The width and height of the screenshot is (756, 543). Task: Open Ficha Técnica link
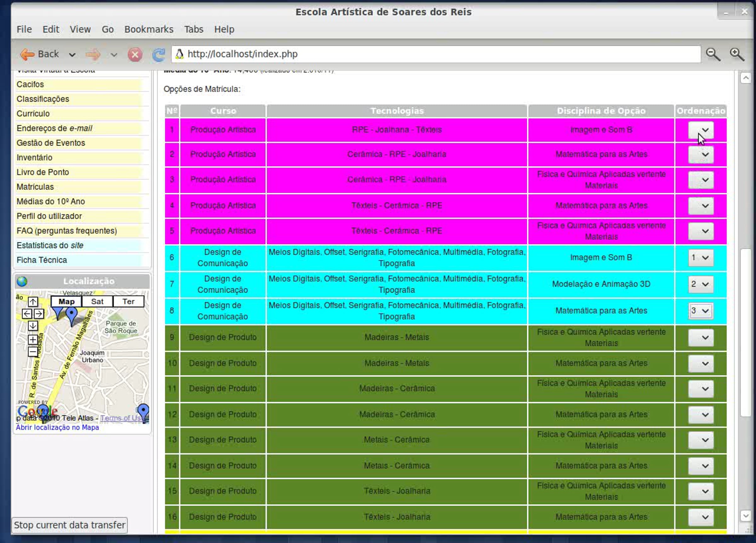click(x=42, y=260)
